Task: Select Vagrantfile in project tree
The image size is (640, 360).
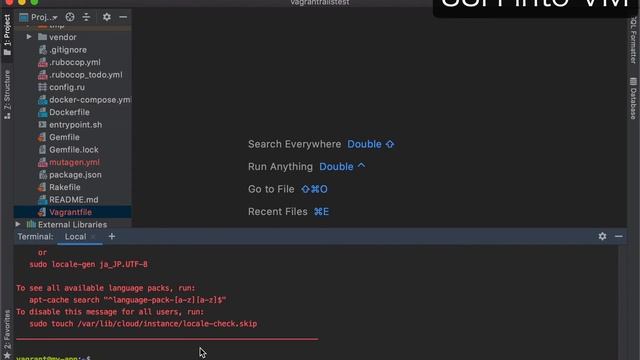Action: (73, 212)
